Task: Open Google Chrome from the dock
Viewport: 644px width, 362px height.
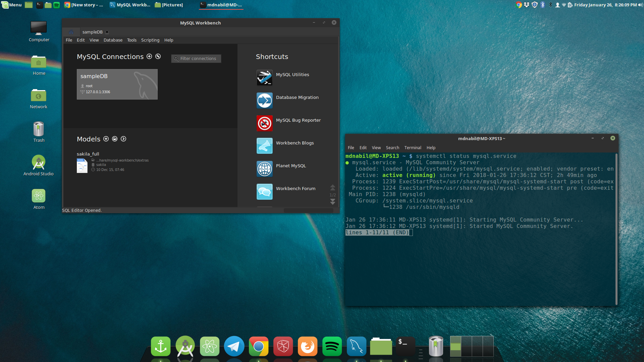Action: click(x=259, y=346)
